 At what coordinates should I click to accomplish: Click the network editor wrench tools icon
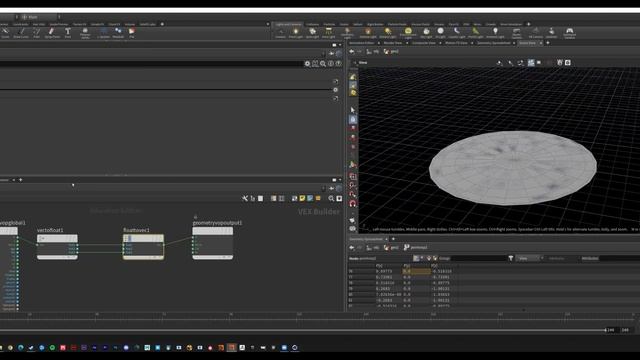244,198
